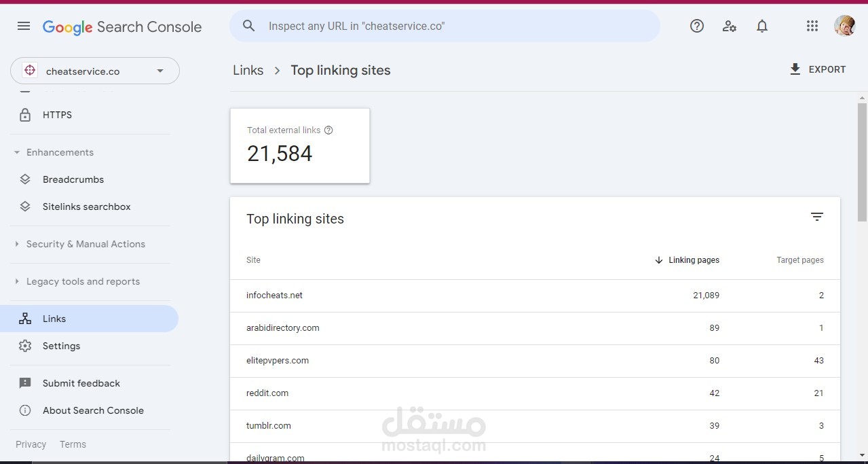Open users and permissions settings icon
This screenshot has height=464, width=868.
pos(730,26)
